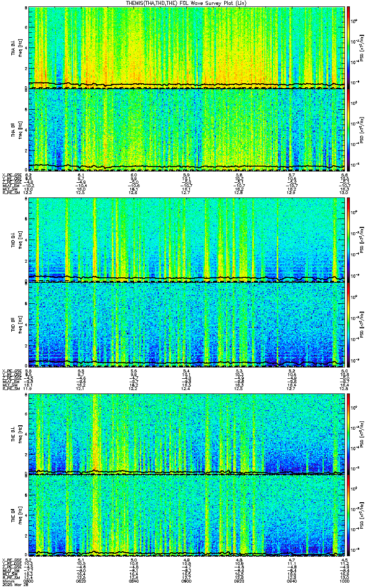The width and height of the screenshot is (368, 588).
Task: Click THA R_RE_SM last value 13.0
Action: (x=344, y=193)
